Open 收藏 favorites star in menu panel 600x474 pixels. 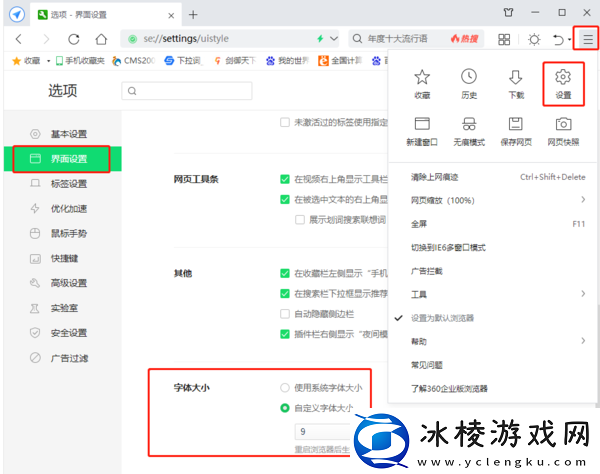tap(422, 84)
